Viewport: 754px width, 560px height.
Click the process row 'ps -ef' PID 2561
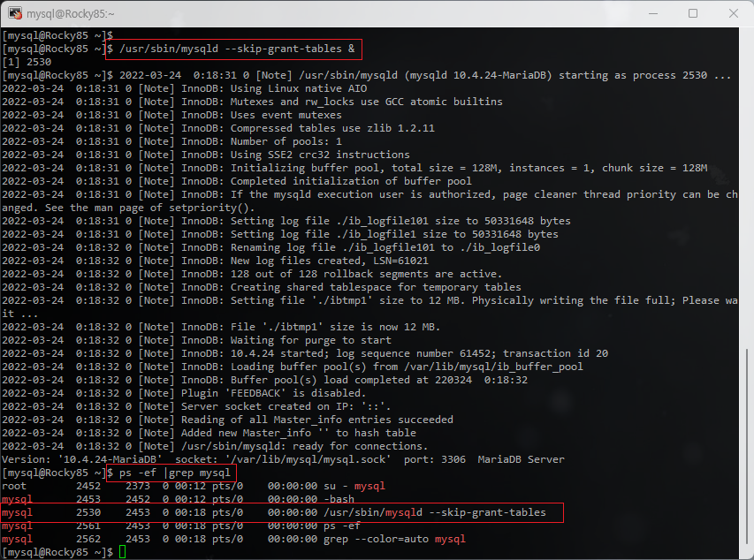click(x=181, y=526)
